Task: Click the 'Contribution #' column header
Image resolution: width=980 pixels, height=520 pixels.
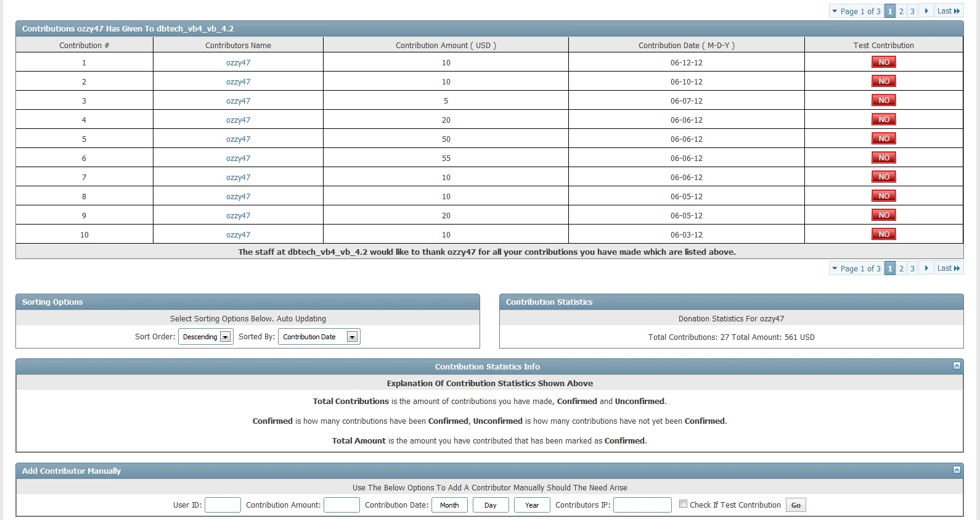Action: click(x=84, y=46)
